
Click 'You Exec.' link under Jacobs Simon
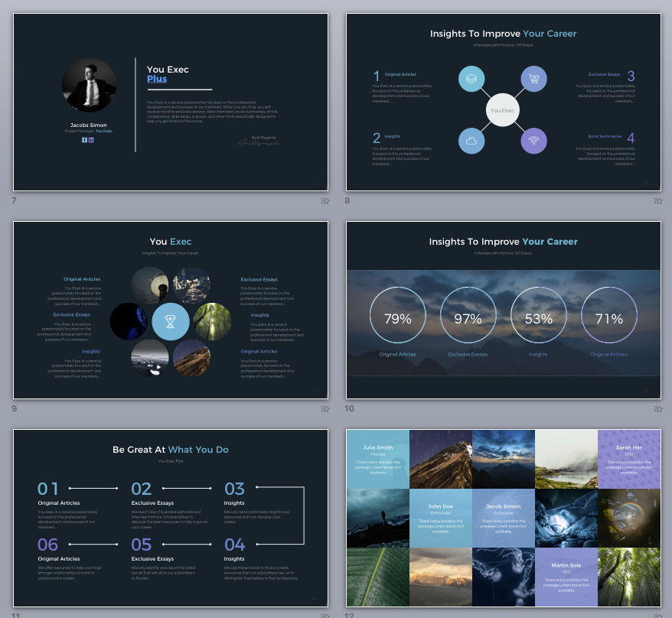pos(104,131)
